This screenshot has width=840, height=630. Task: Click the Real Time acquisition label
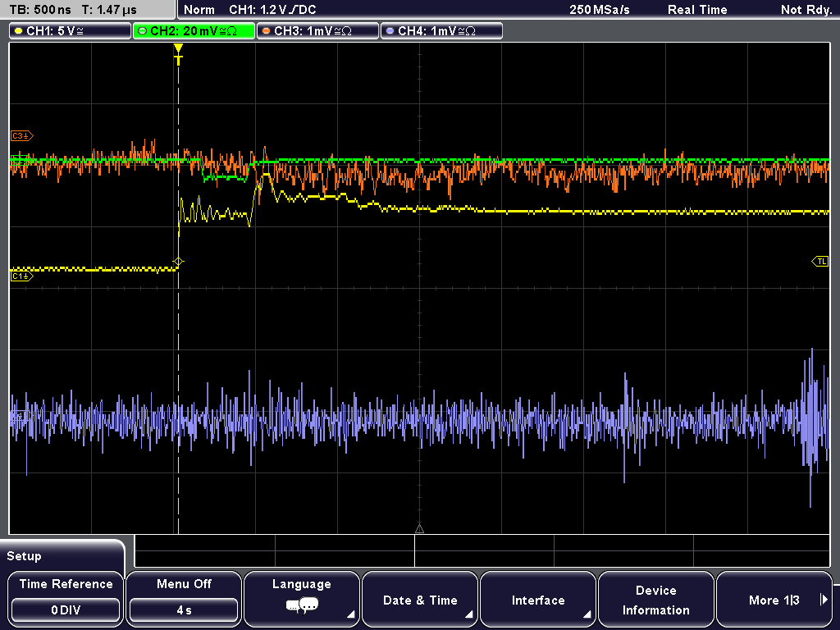(697, 10)
